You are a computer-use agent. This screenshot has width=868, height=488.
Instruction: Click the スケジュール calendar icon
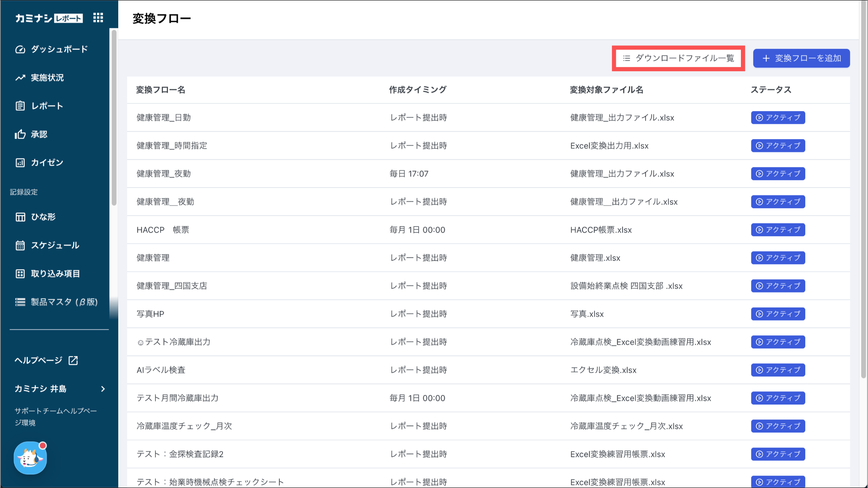click(20, 245)
